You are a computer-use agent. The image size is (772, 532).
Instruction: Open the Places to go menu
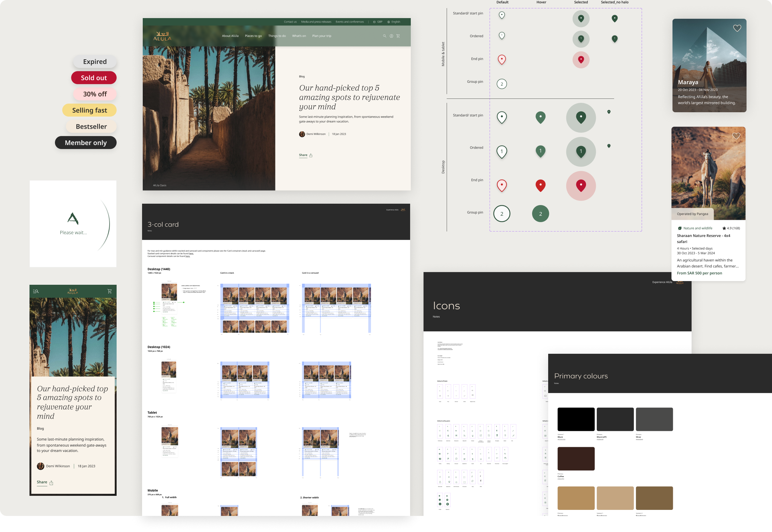253,36
